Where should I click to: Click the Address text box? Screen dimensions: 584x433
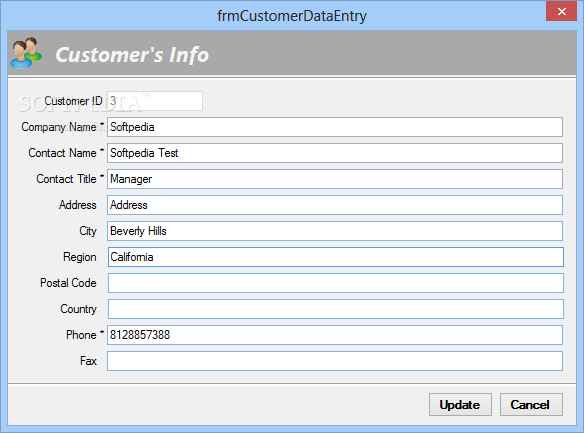point(335,205)
